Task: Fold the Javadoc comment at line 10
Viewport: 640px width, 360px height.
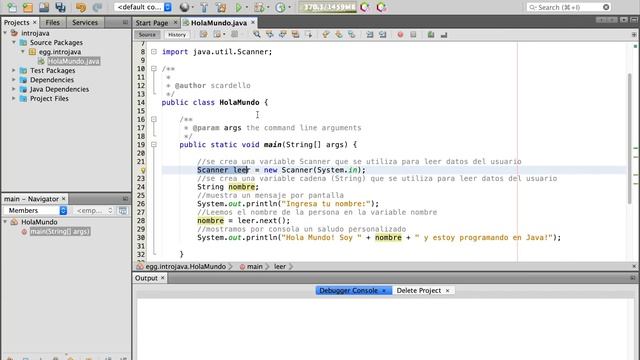Action: (154, 69)
